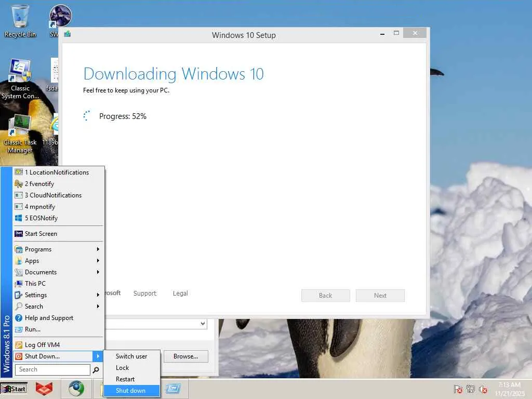The width and height of the screenshot is (532, 399).
Task: Click the Support link in Setup window
Action: [x=145, y=294]
